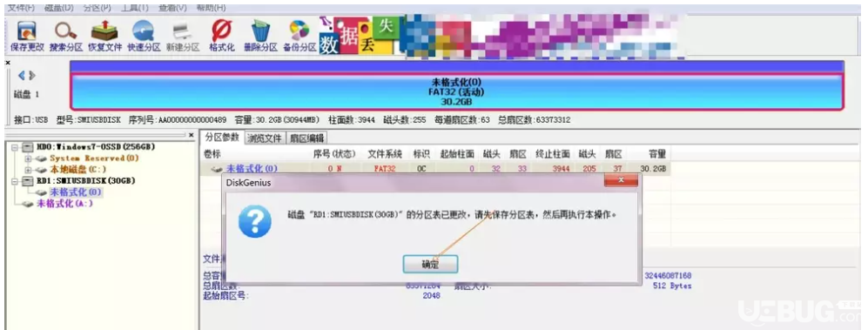Click the 3944 end cylinder table cell
The height and width of the screenshot is (330, 868).
coord(561,168)
